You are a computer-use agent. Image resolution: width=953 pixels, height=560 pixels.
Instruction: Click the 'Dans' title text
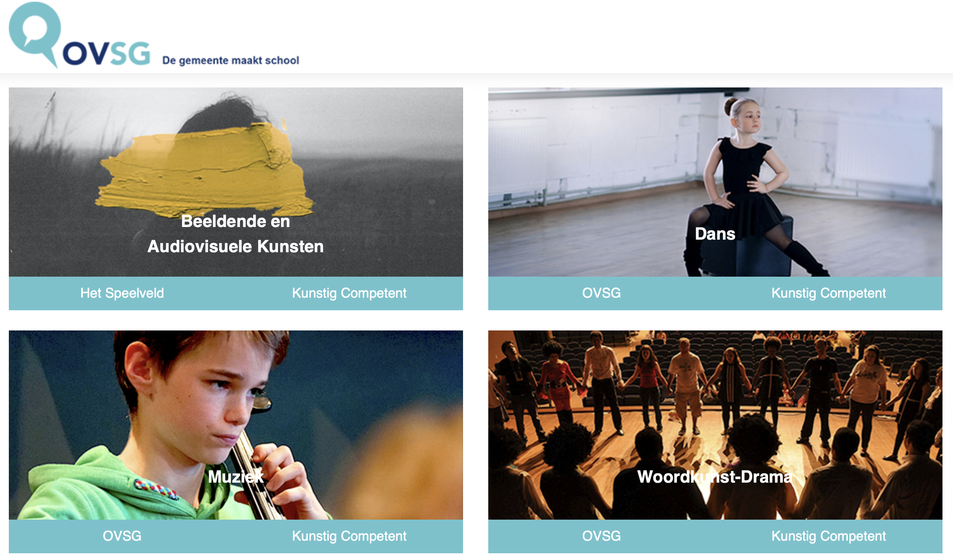715,234
